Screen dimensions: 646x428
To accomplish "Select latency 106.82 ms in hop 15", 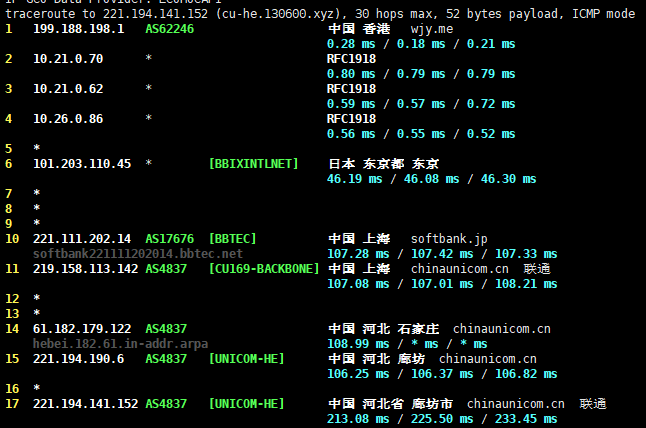I will point(526,374).
